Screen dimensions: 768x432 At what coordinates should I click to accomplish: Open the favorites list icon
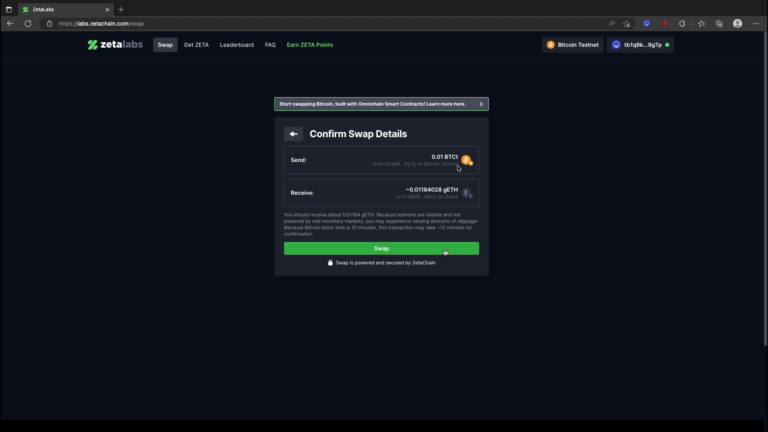(x=701, y=24)
